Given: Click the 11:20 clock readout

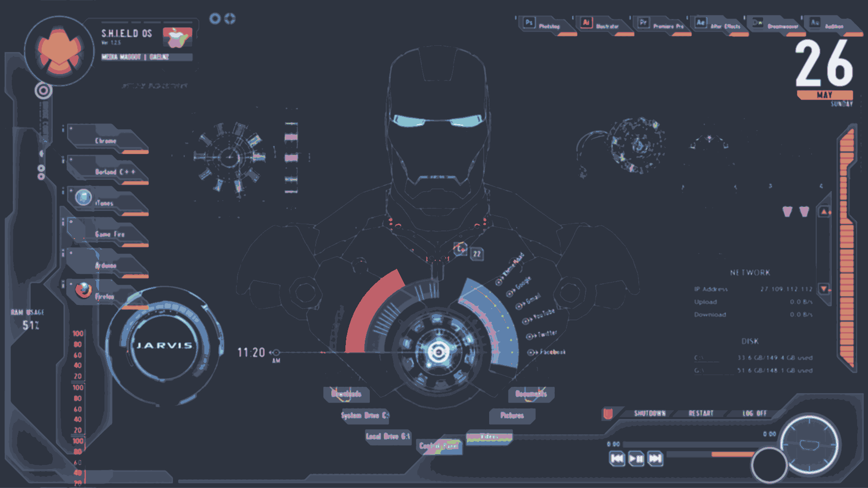Looking at the screenshot, I should tap(251, 352).
